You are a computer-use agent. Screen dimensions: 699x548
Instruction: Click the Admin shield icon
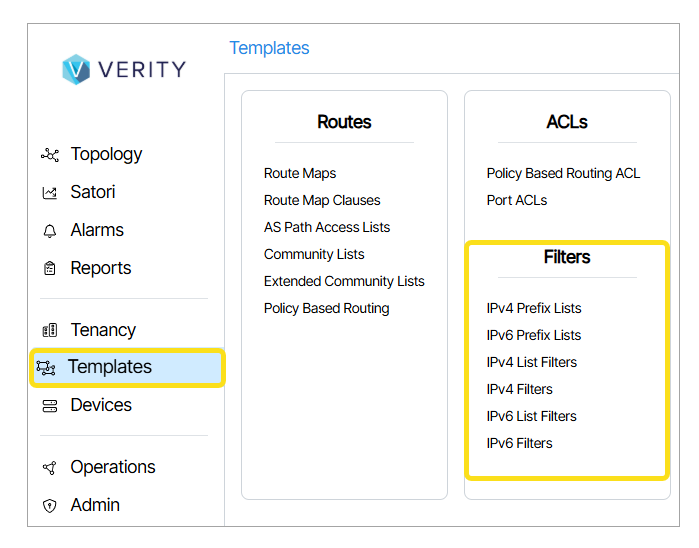pos(50,506)
